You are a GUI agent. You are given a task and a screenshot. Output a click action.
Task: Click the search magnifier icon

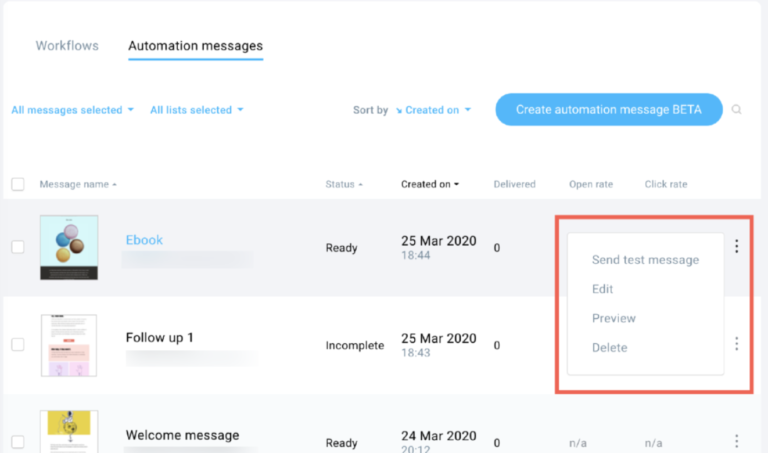737,110
